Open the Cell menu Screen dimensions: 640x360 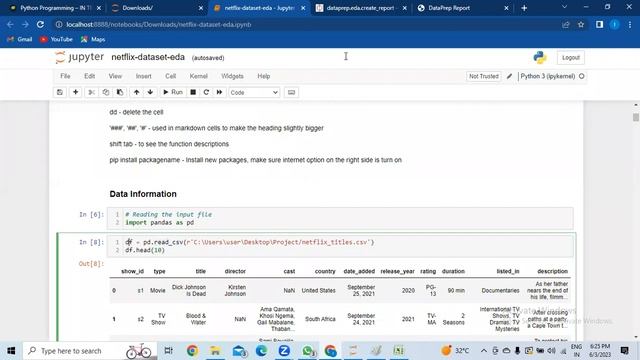tap(171, 76)
